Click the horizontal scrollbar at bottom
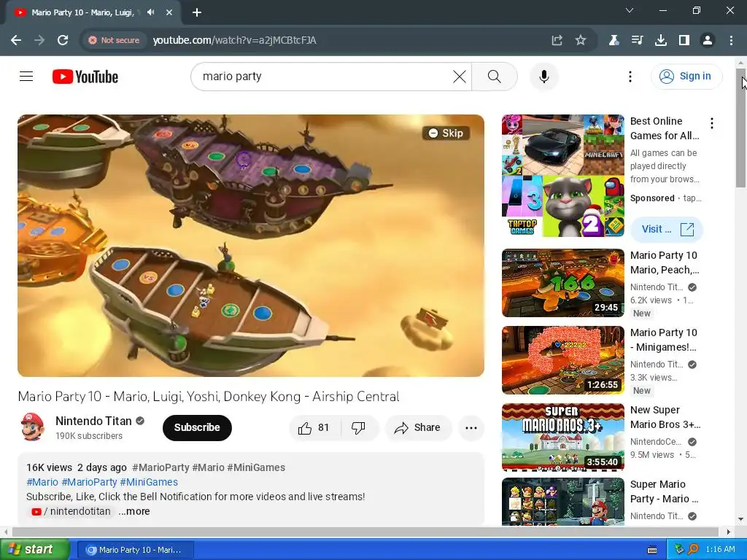 [365, 532]
